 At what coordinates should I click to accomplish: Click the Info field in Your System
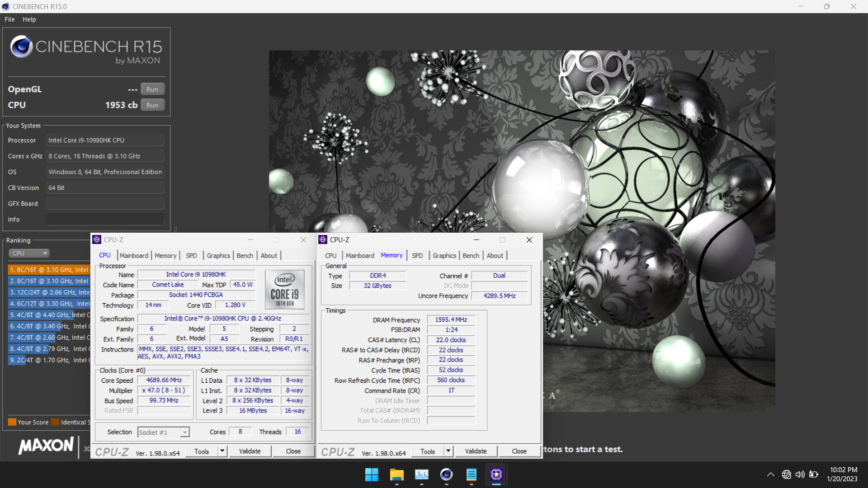pos(105,219)
